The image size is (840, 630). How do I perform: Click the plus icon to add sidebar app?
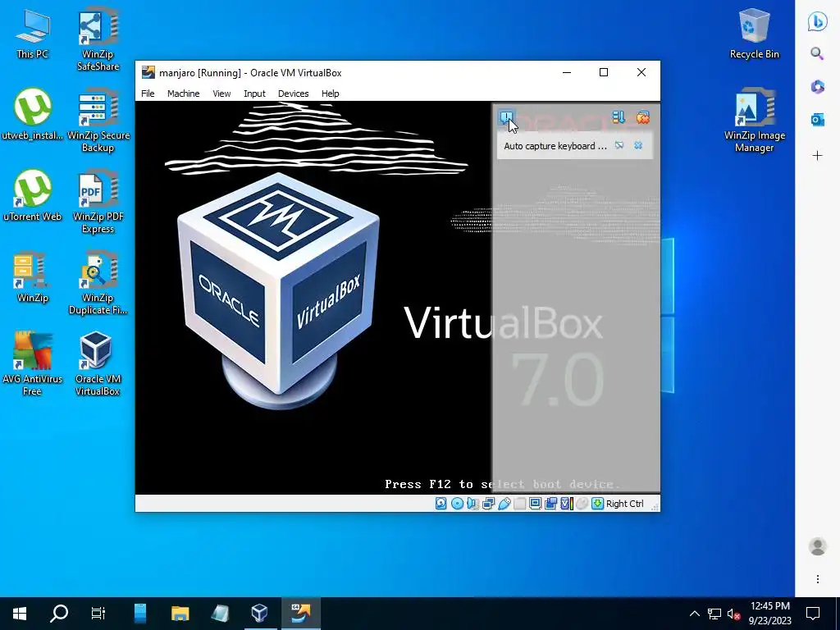818,156
